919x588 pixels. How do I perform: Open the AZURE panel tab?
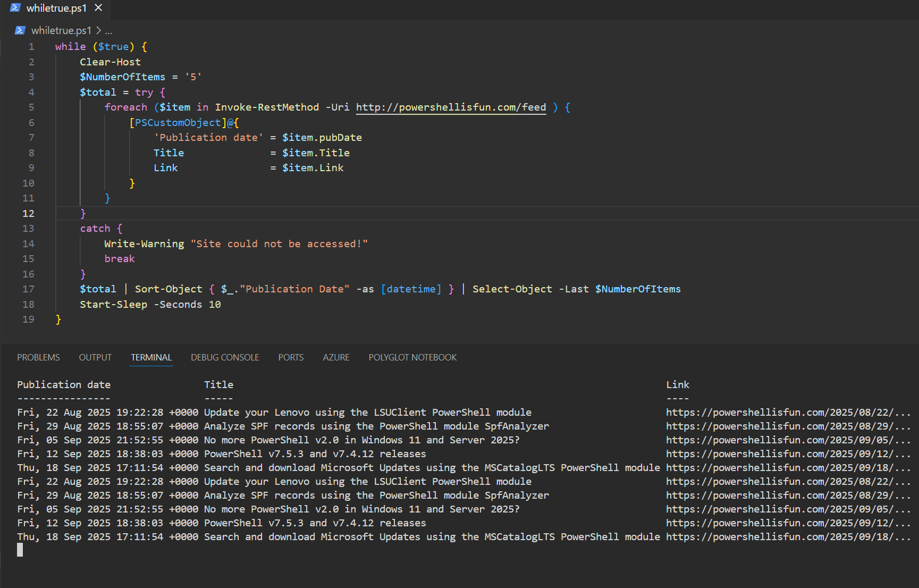(x=336, y=357)
